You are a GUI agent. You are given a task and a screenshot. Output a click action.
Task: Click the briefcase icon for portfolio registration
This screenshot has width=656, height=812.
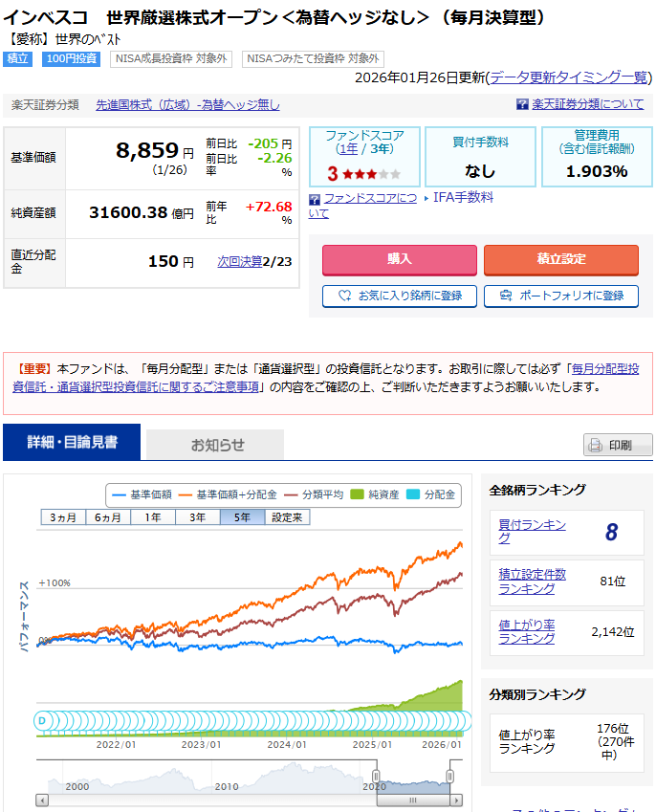tap(503, 296)
